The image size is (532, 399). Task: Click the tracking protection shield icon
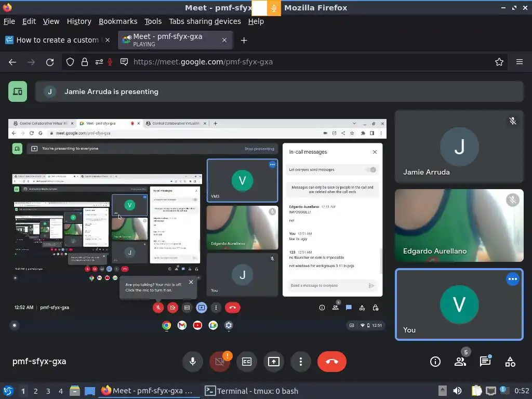(x=70, y=62)
